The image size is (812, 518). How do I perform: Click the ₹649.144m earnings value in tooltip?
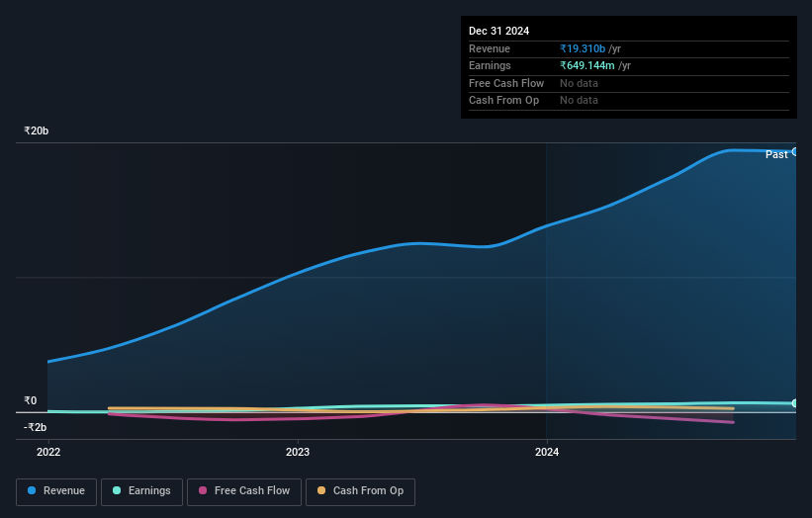pyautogui.click(x=587, y=65)
